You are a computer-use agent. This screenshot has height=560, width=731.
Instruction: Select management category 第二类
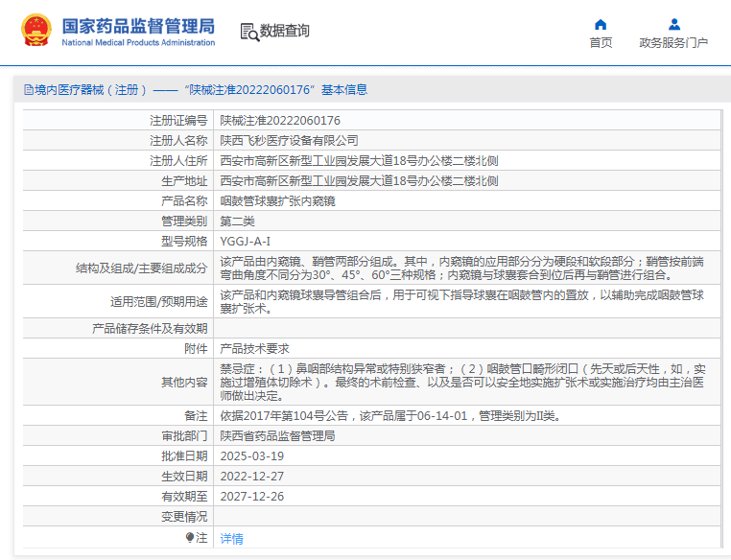[x=237, y=221]
